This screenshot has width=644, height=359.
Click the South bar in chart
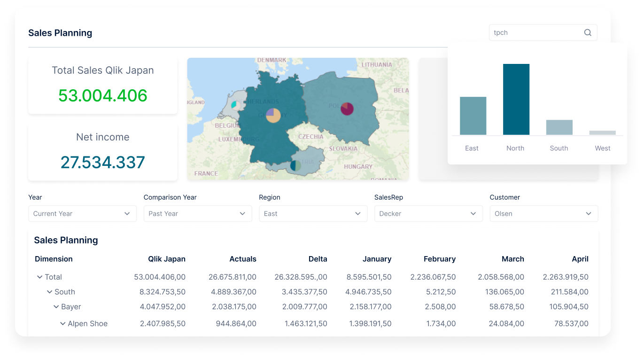pos(559,127)
